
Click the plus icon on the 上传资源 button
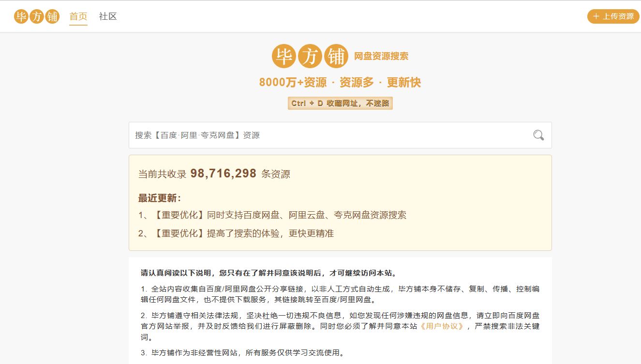[596, 16]
